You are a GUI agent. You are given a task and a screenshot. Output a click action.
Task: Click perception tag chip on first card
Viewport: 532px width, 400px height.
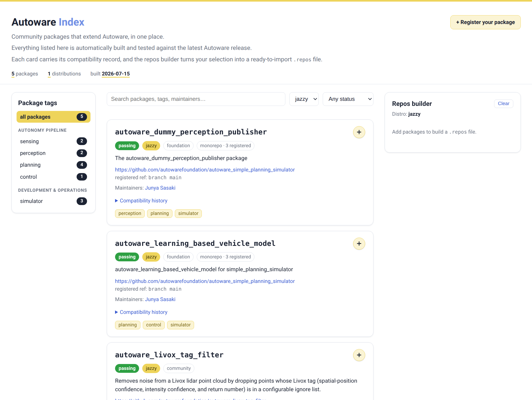[x=130, y=213]
